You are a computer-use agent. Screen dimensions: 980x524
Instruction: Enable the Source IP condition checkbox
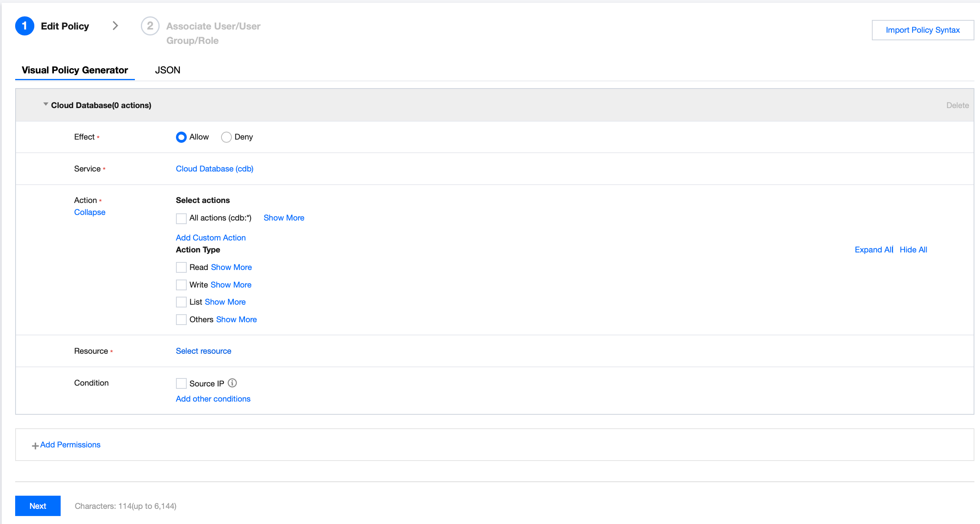[x=181, y=383]
